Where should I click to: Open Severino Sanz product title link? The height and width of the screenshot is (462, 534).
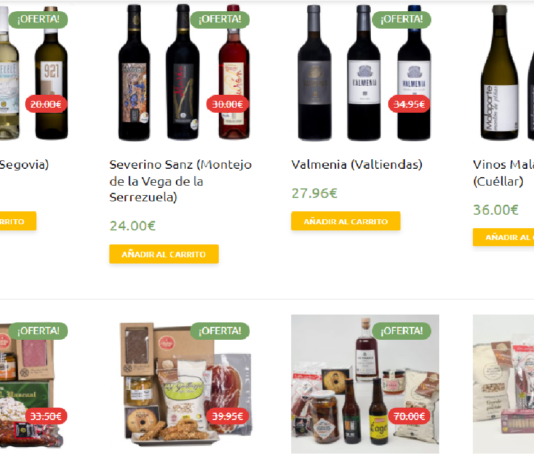(x=180, y=181)
